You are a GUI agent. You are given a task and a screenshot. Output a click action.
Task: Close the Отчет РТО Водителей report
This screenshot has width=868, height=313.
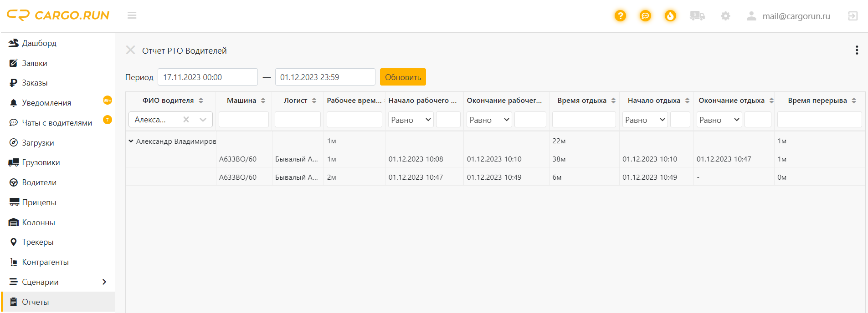131,50
